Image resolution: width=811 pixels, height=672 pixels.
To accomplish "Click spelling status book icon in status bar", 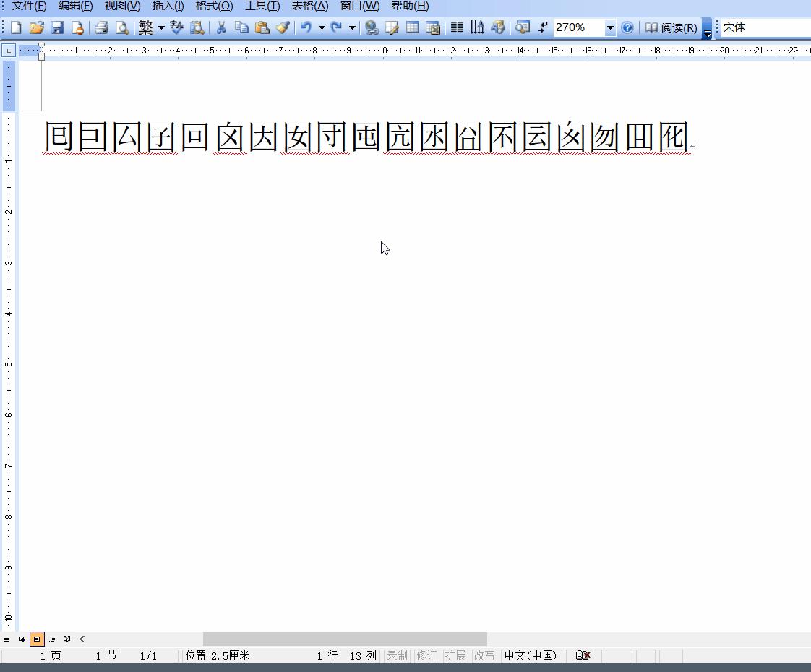I will pyautogui.click(x=583, y=655).
